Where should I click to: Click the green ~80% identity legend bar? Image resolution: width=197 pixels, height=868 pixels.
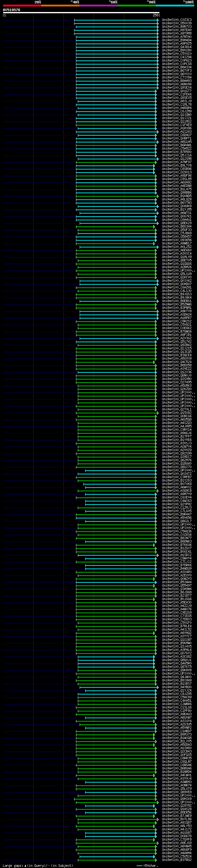pos(137,6)
